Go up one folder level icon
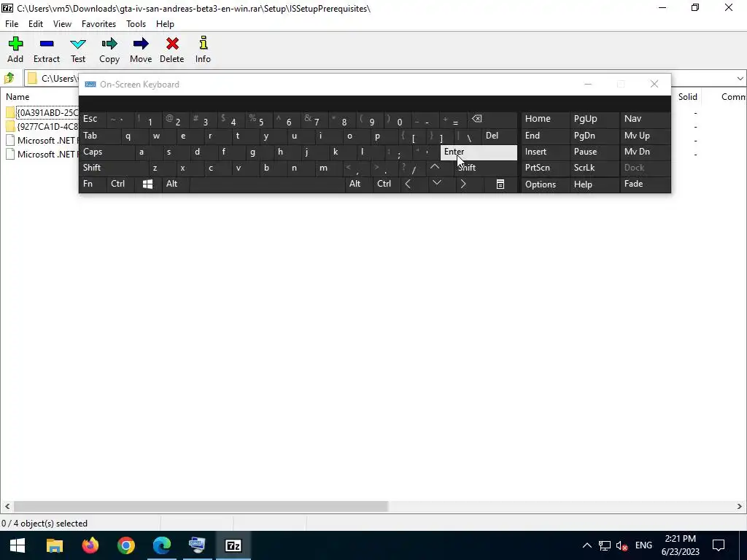 (x=9, y=78)
